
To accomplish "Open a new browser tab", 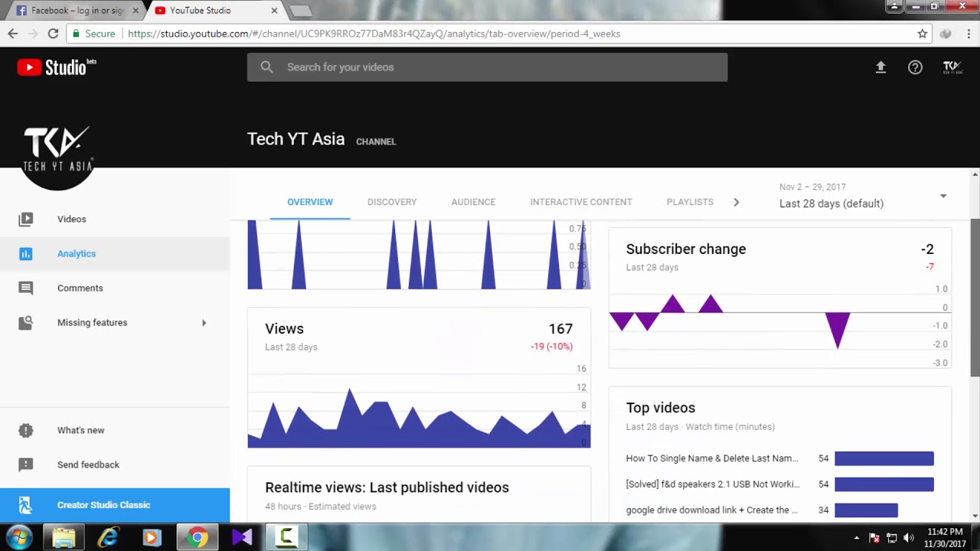I will tap(300, 11).
